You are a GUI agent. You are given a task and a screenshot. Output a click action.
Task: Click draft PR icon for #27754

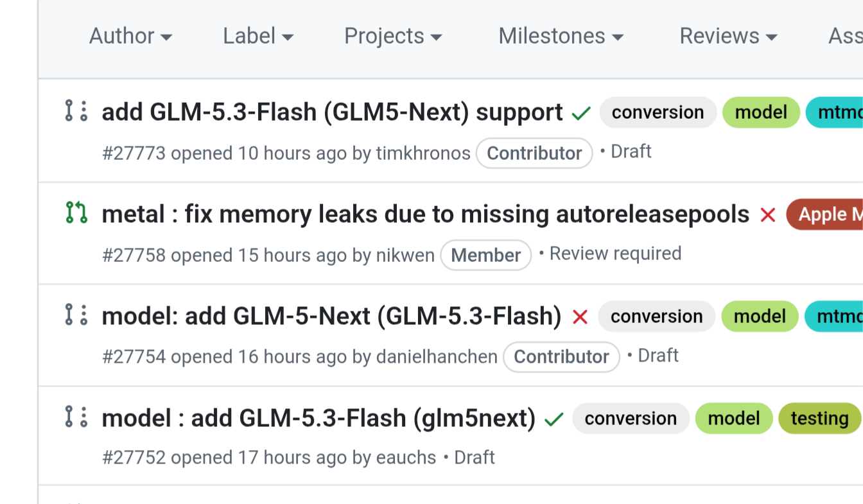pos(76,315)
